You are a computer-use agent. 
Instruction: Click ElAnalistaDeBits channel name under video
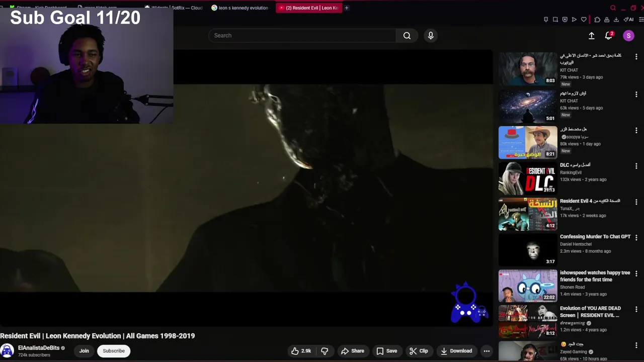tap(39, 348)
